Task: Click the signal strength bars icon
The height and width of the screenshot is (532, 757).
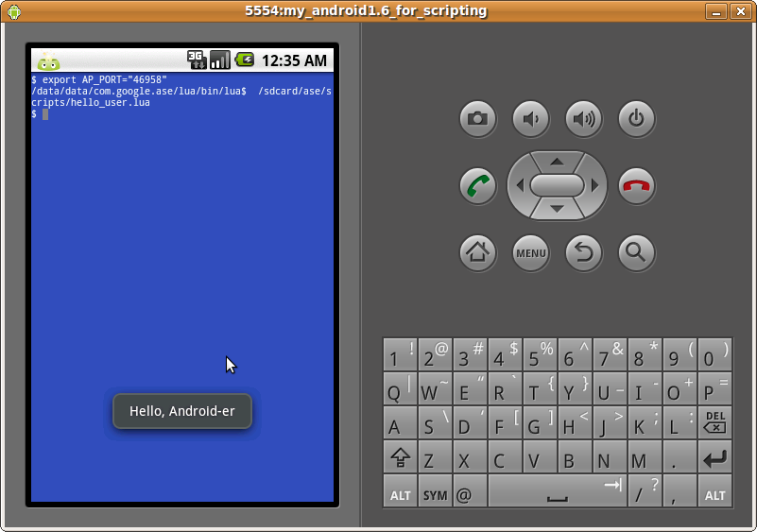Action: click(220, 60)
